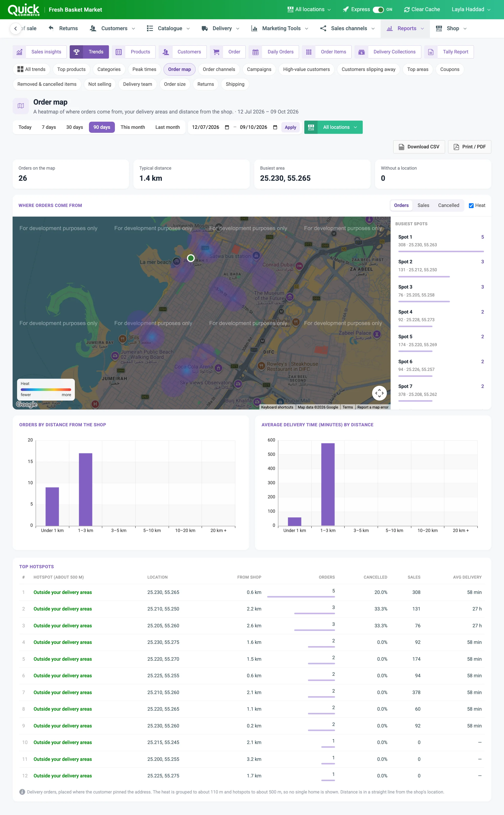Toggle the Express switch off
504x815 pixels.
pos(378,10)
